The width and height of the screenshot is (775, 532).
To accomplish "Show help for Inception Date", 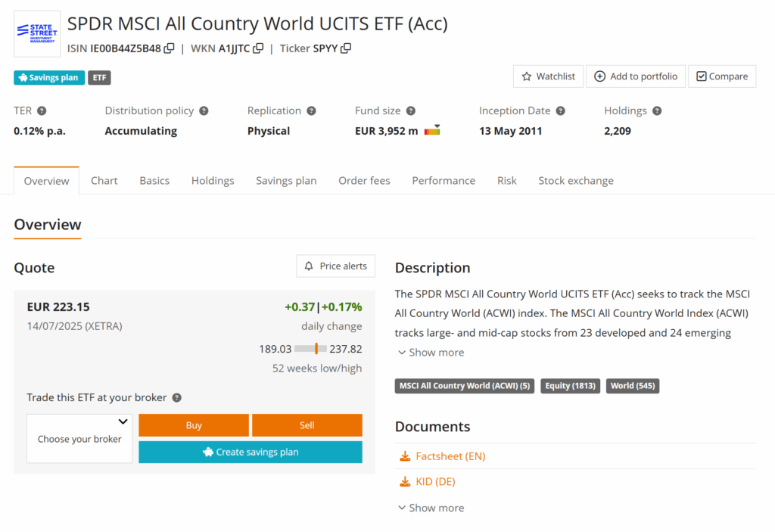I will coord(560,110).
